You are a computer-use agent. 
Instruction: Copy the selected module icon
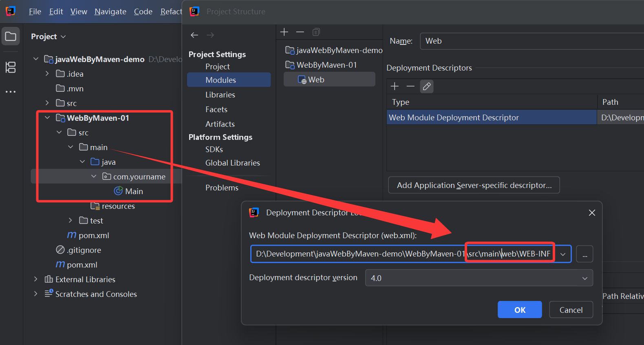[316, 32]
